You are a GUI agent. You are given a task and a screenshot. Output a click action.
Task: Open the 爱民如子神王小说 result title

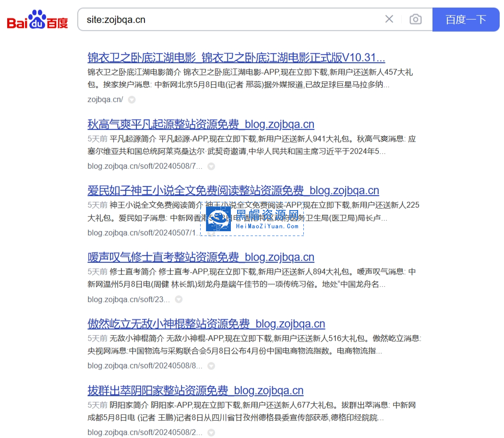coord(233,191)
